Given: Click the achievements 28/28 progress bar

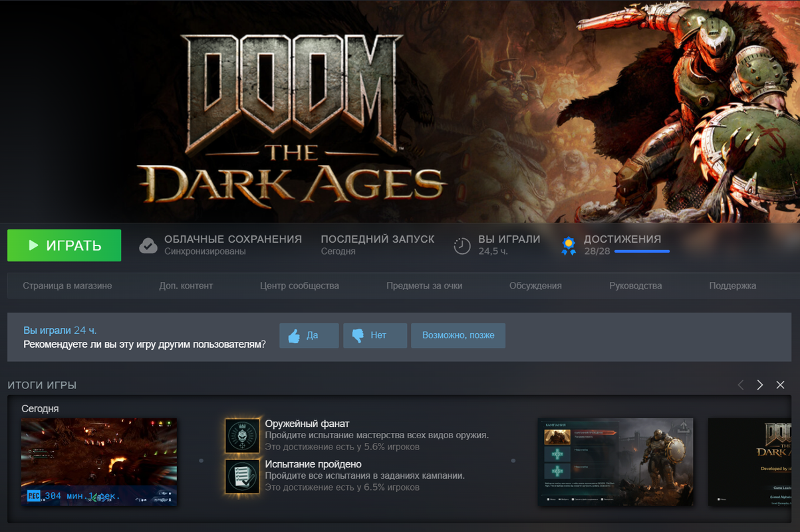Looking at the screenshot, I should [x=642, y=251].
